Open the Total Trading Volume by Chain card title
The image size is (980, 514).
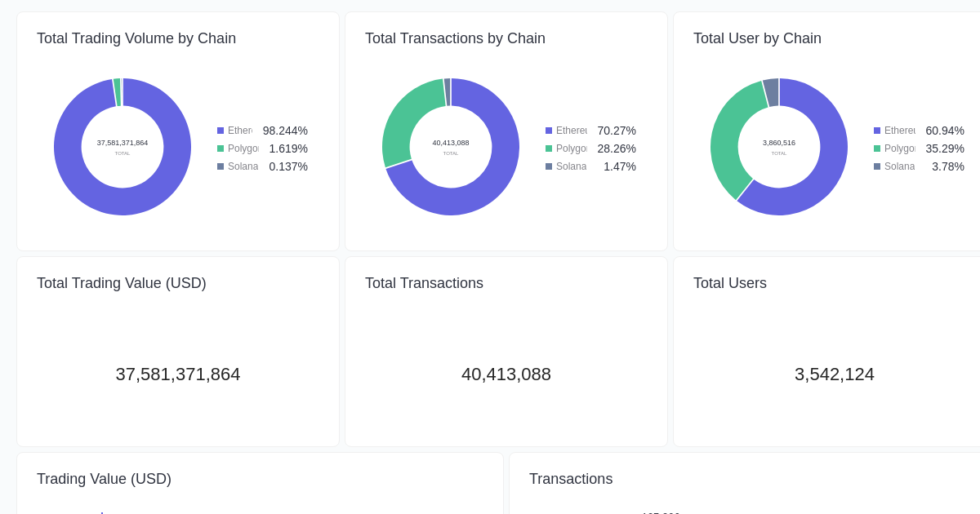click(136, 38)
